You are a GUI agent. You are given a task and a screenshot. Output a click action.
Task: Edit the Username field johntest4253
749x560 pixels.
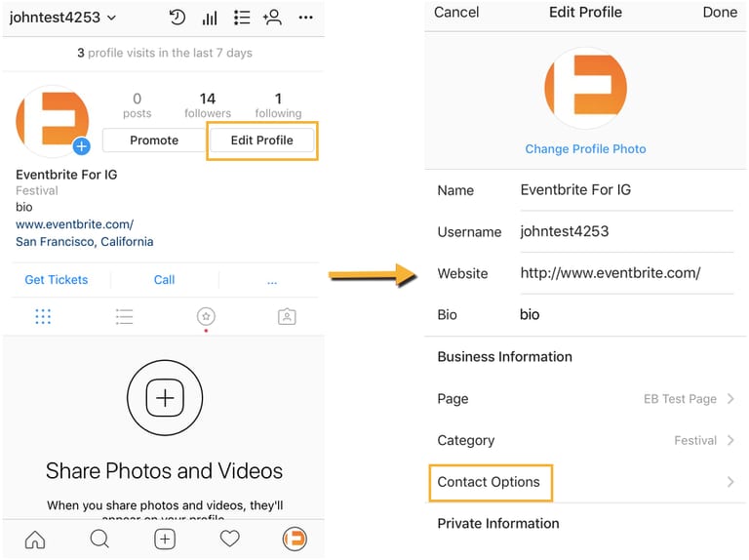tap(627, 232)
